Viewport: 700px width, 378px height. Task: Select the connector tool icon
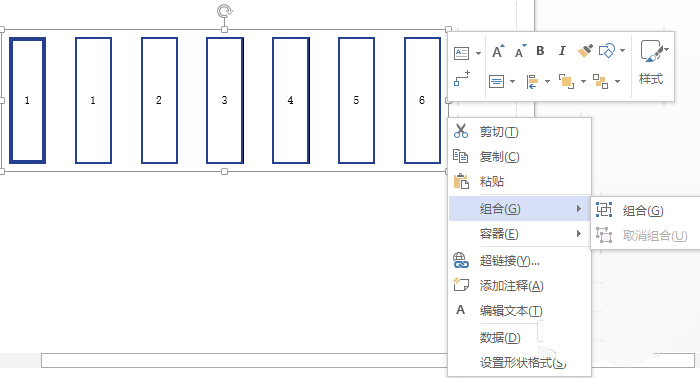tap(462, 78)
